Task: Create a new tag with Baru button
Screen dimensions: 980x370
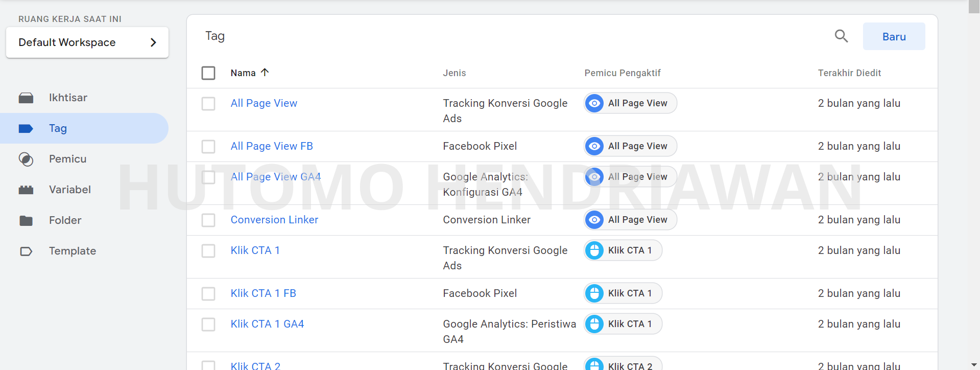Action: click(x=894, y=36)
